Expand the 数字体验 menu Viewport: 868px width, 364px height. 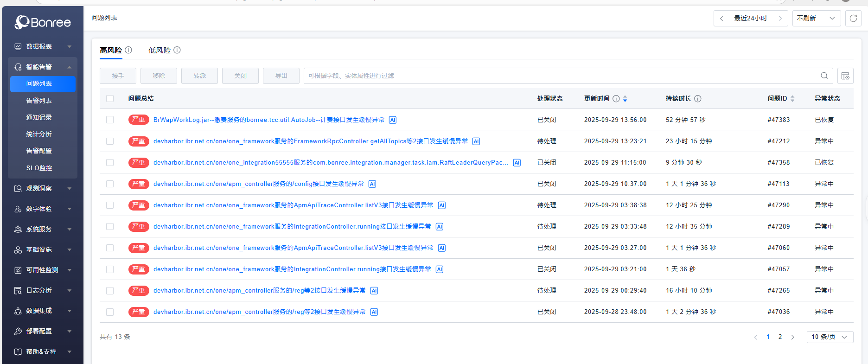coord(43,209)
